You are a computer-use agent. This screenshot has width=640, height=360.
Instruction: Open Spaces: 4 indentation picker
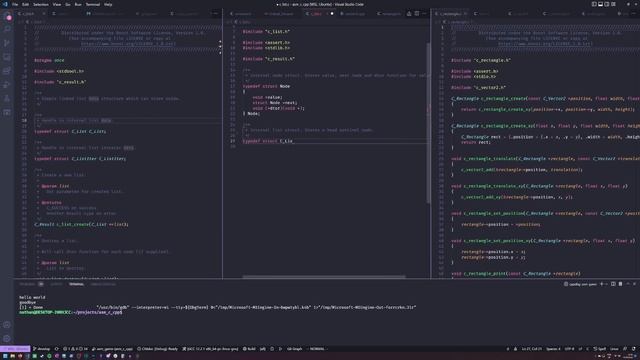(x=553, y=349)
